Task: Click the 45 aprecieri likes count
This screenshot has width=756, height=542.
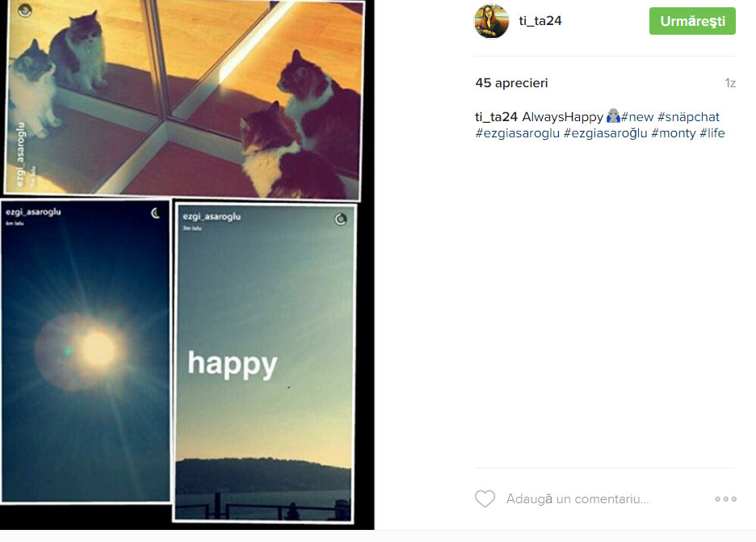Action: [511, 83]
